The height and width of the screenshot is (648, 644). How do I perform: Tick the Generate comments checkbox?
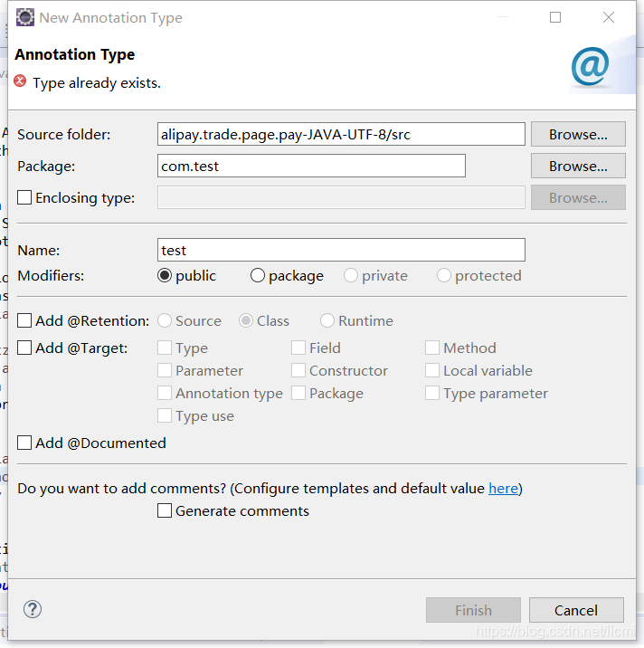coord(165,510)
